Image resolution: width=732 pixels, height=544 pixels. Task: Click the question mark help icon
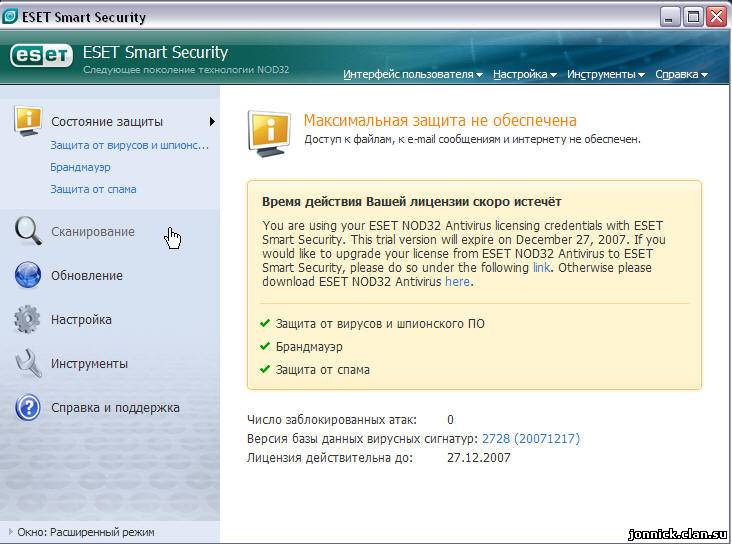[28, 407]
